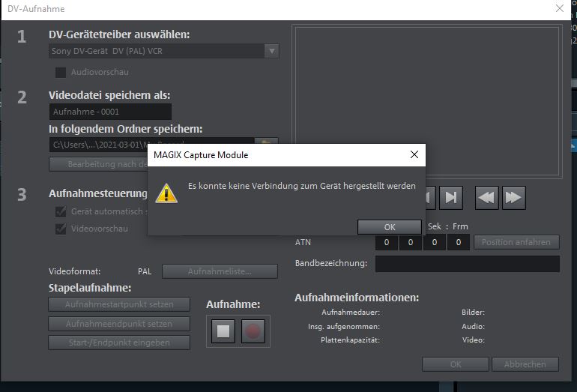Viewport: 577px width, 392px height.
Task: Browse for folder using the folder icon
Action: tap(267, 142)
